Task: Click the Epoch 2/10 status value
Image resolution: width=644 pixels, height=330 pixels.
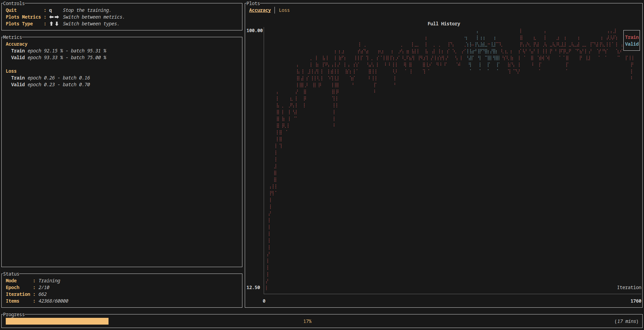Action: pos(44,287)
